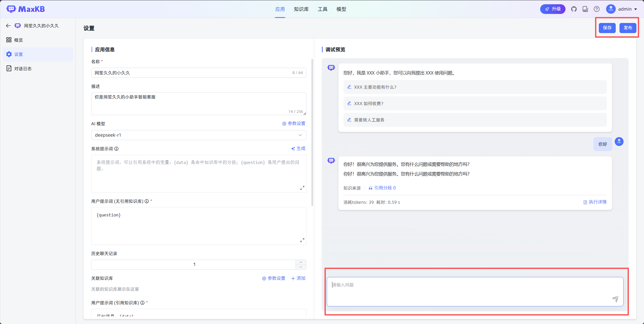Click the back arrow beside app name
This screenshot has width=644, height=324.
point(8,26)
